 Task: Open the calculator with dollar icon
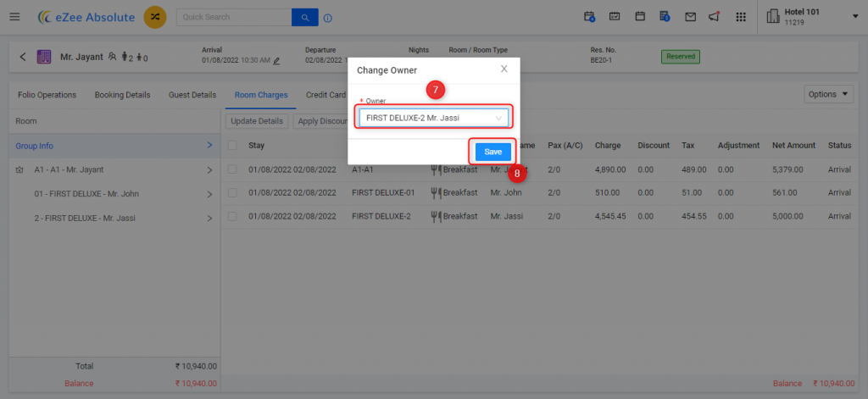coord(665,17)
